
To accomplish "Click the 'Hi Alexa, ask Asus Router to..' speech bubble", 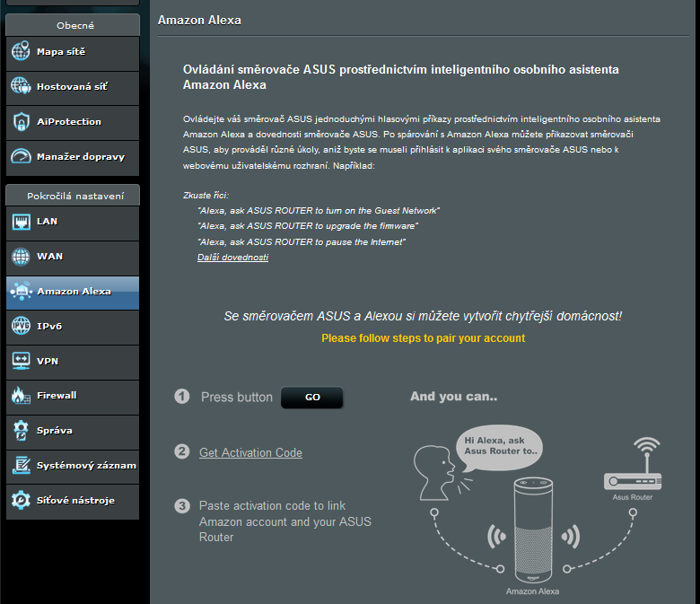I will 499,446.
